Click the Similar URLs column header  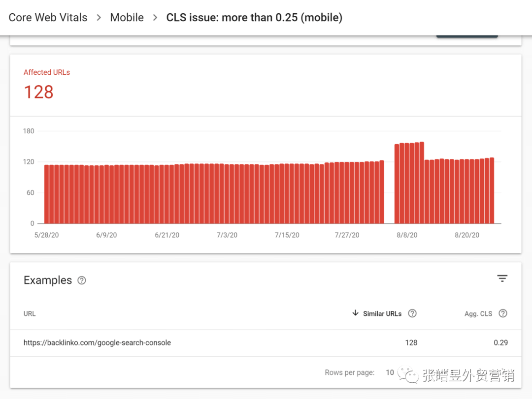[x=382, y=313]
